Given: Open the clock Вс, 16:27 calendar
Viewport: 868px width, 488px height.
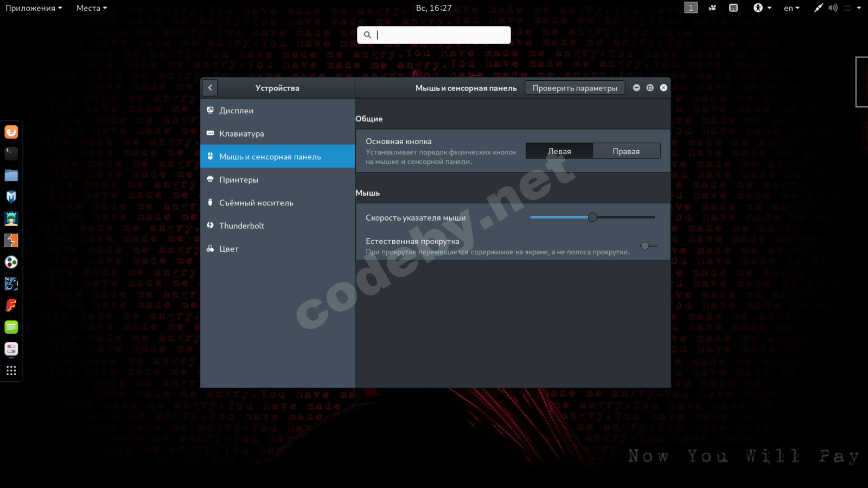Looking at the screenshot, I should pyautogui.click(x=433, y=8).
